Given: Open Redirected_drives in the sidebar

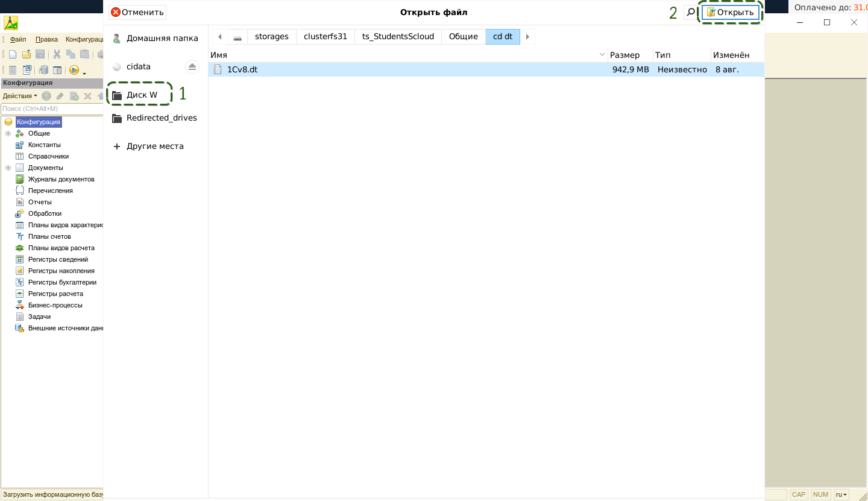Looking at the screenshot, I should [x=155, y=118].
